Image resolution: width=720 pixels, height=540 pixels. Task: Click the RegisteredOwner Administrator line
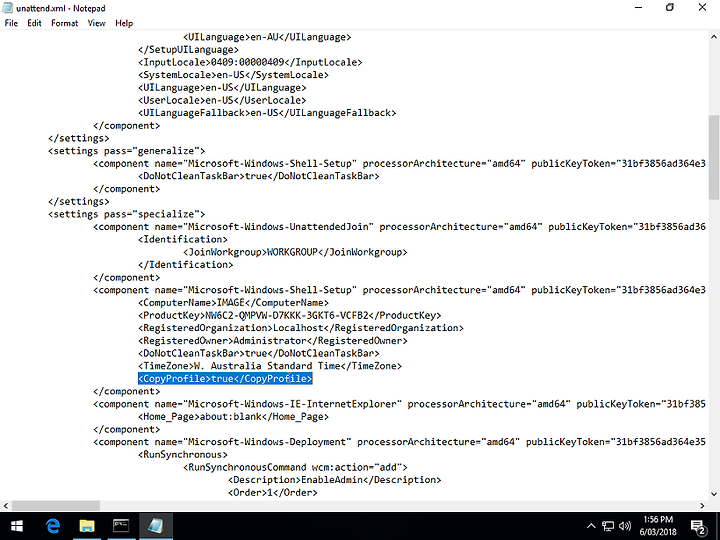click(273, 341)
